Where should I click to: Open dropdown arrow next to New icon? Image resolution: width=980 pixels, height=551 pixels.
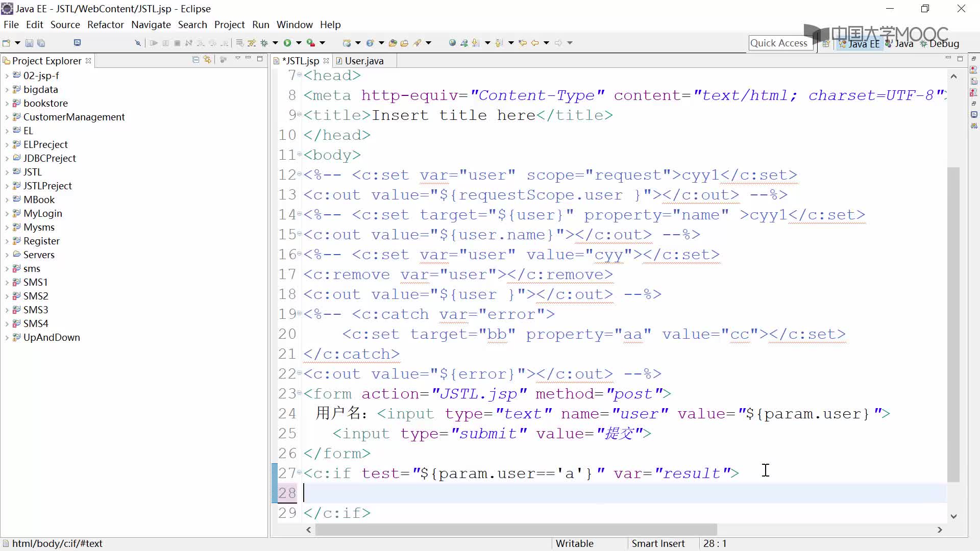pyautogui.click(x=17, y=43)
